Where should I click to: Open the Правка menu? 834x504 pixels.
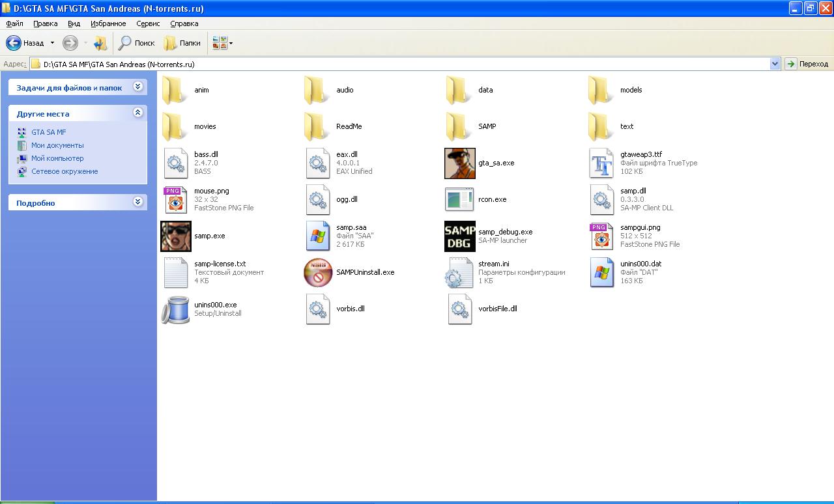pyautogui.click(x=46, y=23)
